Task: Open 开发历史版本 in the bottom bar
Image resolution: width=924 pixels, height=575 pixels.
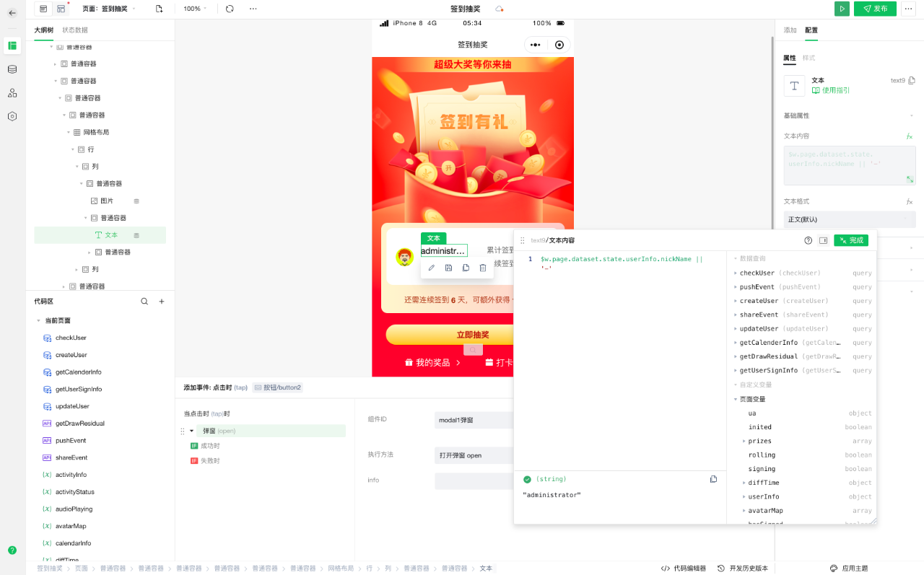Action: 743,569
